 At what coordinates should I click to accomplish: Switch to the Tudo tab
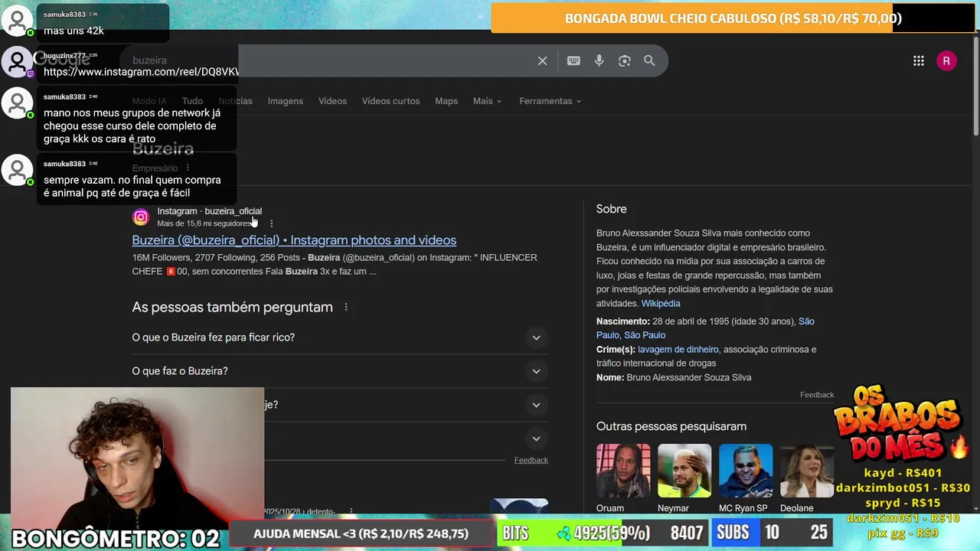[192, 101]
